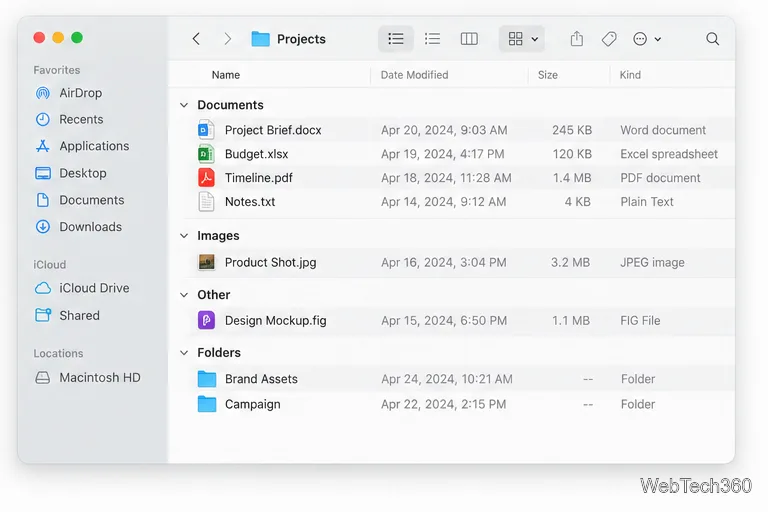Image resolution: width=768 pixels, height=512 pixels.
Task: Open AirDrop in the sidebar
Action: click(x=81, y=93)
